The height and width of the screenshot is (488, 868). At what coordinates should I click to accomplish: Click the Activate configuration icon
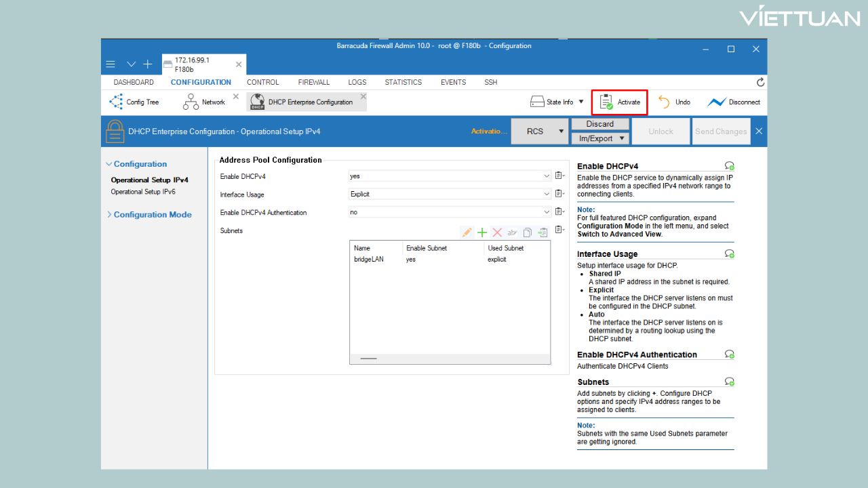[608, 102]
